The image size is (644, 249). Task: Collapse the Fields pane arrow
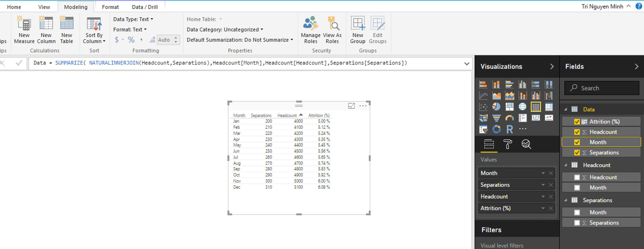pos(637,66)
